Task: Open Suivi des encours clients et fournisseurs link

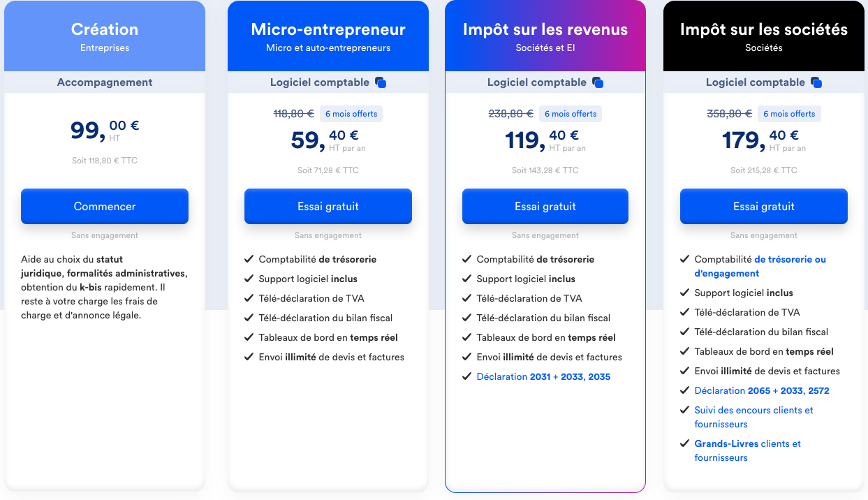Action: click(753, 417)
